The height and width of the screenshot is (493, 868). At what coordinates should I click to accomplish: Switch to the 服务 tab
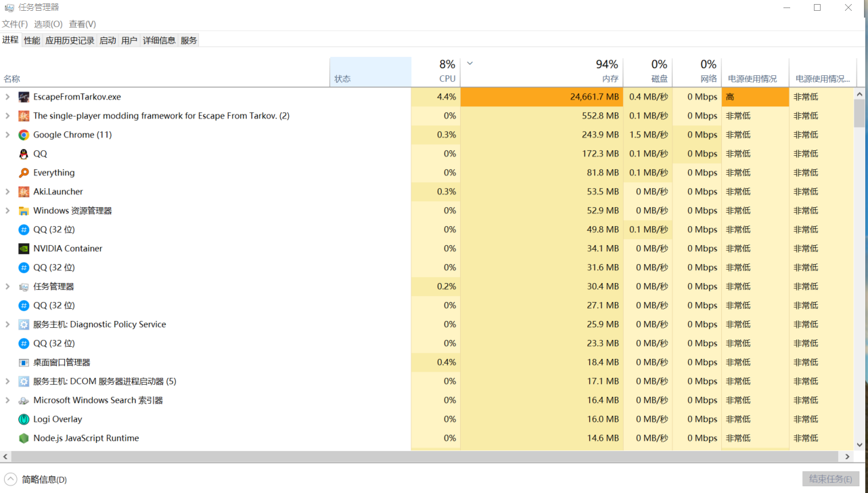[x=189, y=41]
